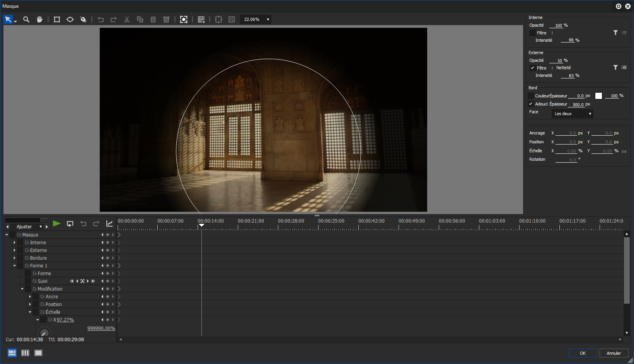The width and height of the screenshot is (634, 364).
Task: Toggle the checkbox on the Masque row
Action: (12, 235)
